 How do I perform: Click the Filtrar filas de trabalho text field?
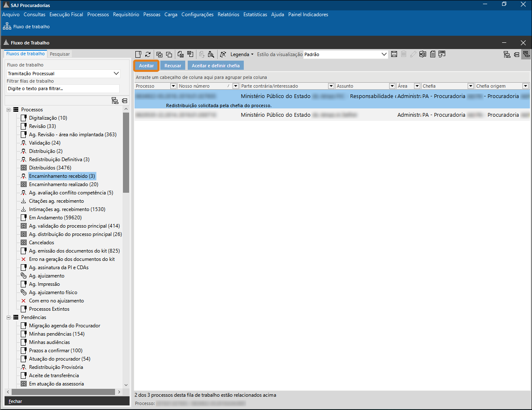(63, 88)
